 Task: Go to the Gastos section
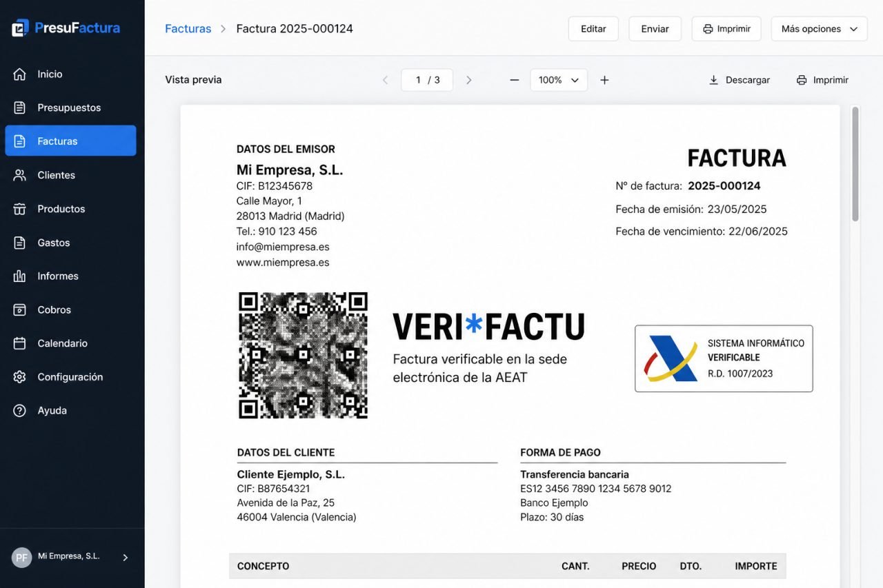[70, 243]
